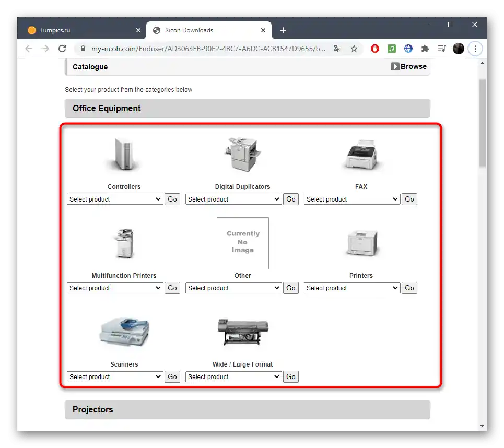Click Go next to Wide / Large Format
504x448 pixels.
coord(291,376)
